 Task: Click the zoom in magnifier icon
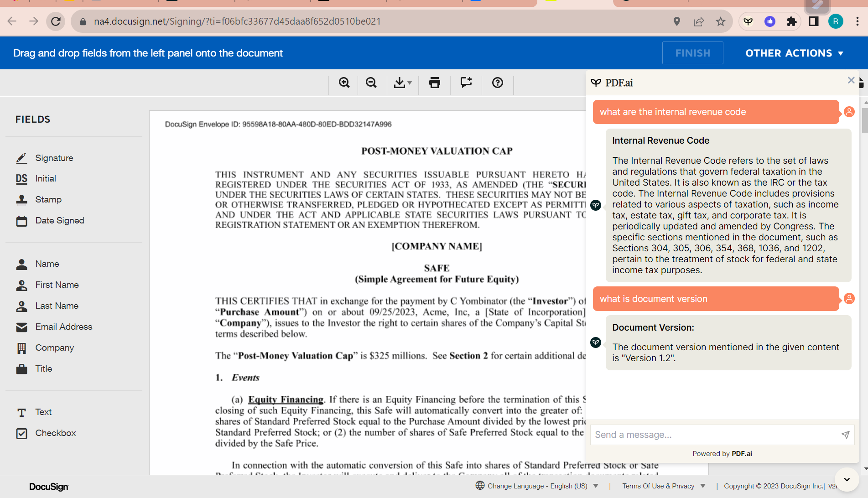[344, 83]
